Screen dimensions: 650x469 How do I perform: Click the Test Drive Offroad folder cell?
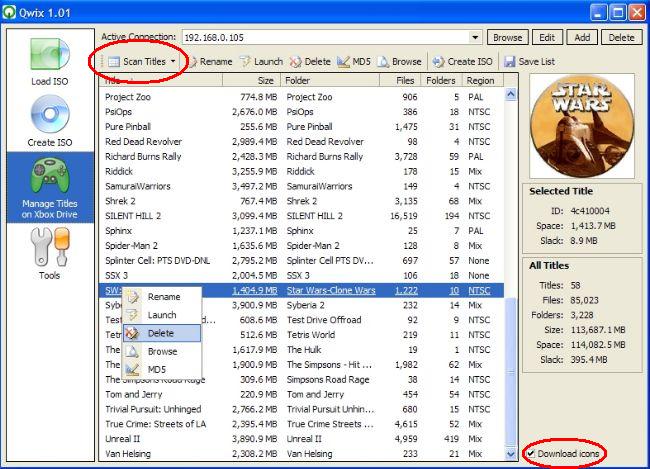324,320
